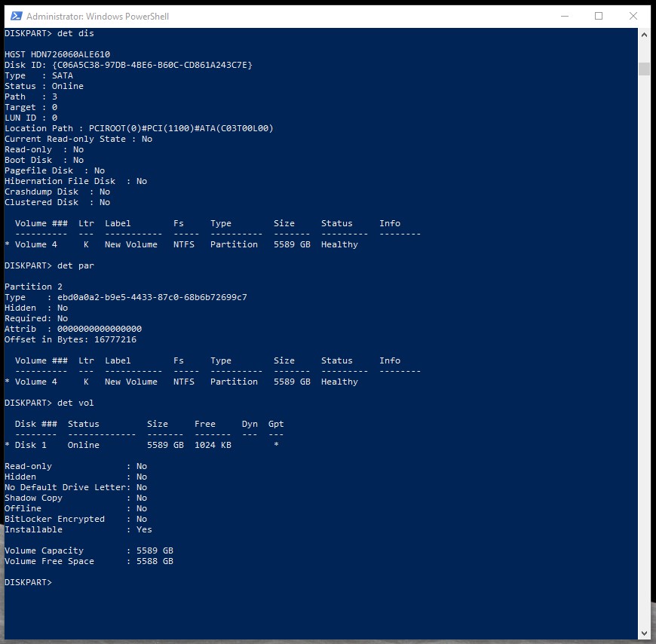This screenshot has height=644, width=656.
Task: Click the Volume Capacity 5589 GB line
Action: pos(89,550)
